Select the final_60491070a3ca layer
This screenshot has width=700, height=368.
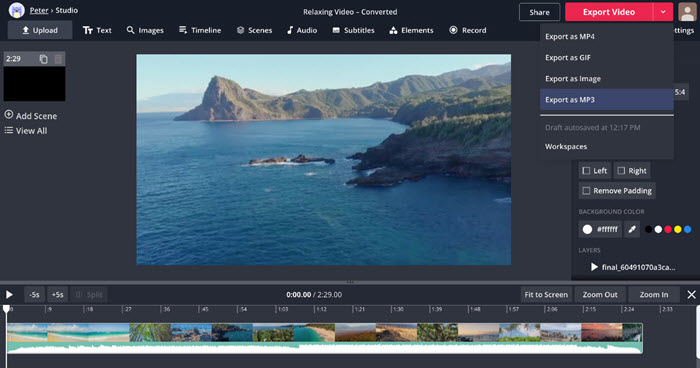(x=633, y=267)
